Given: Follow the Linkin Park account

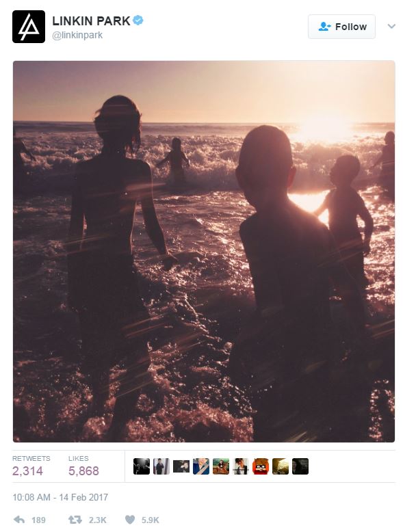Looking at the screenshot, I should tap(341, 27).
